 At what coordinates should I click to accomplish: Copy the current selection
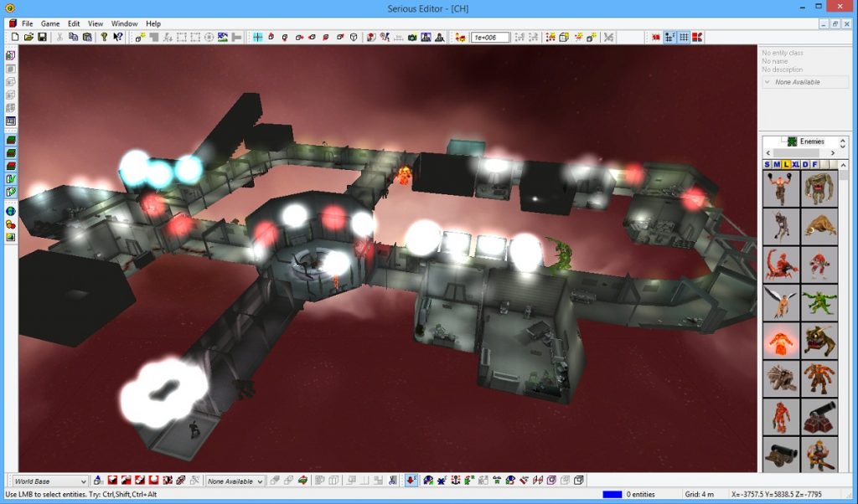(75, 37)
